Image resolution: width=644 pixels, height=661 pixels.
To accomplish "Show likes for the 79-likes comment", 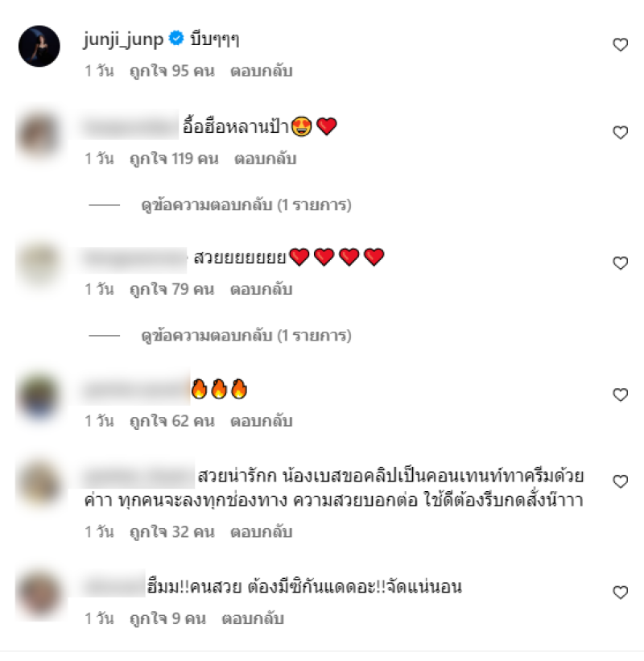I will click(172, 290).
